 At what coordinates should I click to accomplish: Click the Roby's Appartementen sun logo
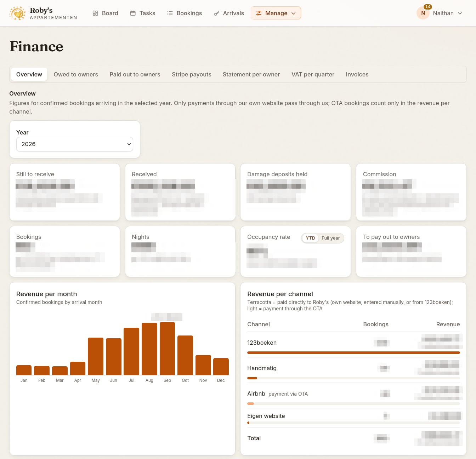[x=17, y=13]
